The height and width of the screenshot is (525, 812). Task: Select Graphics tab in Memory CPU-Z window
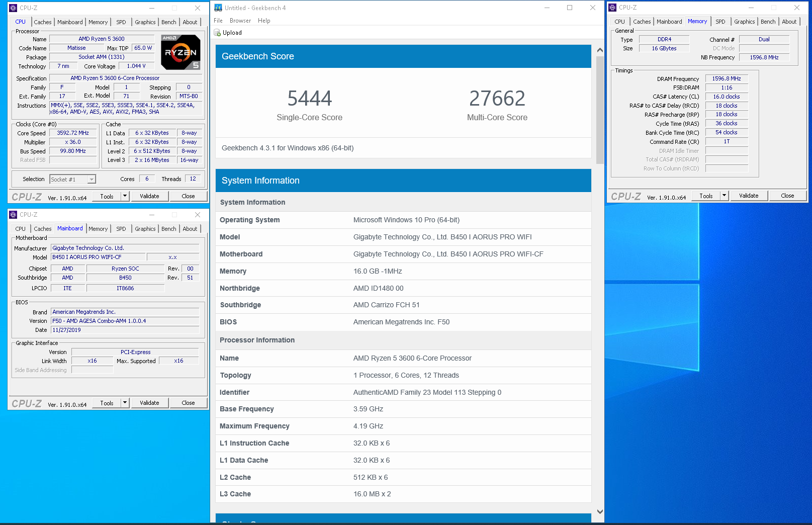click(x=745, y=22)
